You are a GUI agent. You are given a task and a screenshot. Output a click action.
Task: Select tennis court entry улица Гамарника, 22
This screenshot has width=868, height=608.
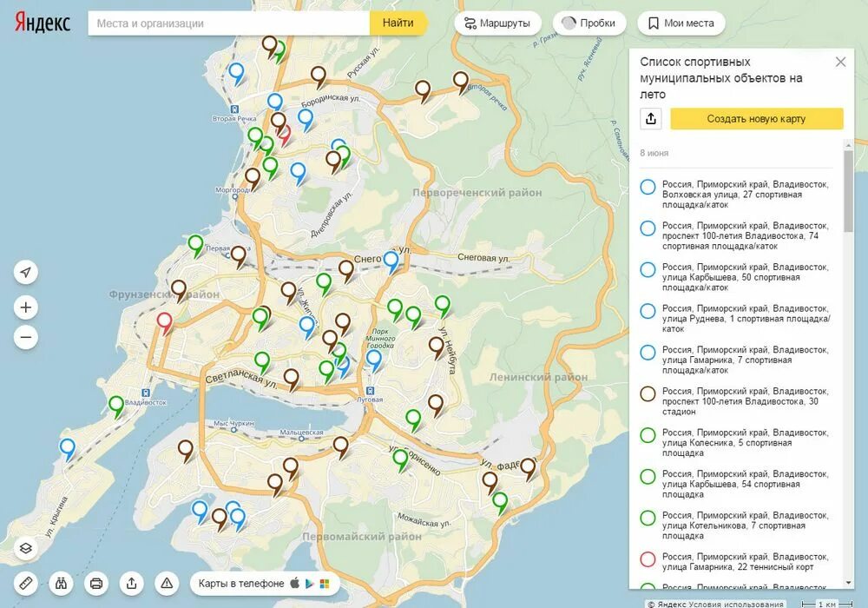pos(736,561)
